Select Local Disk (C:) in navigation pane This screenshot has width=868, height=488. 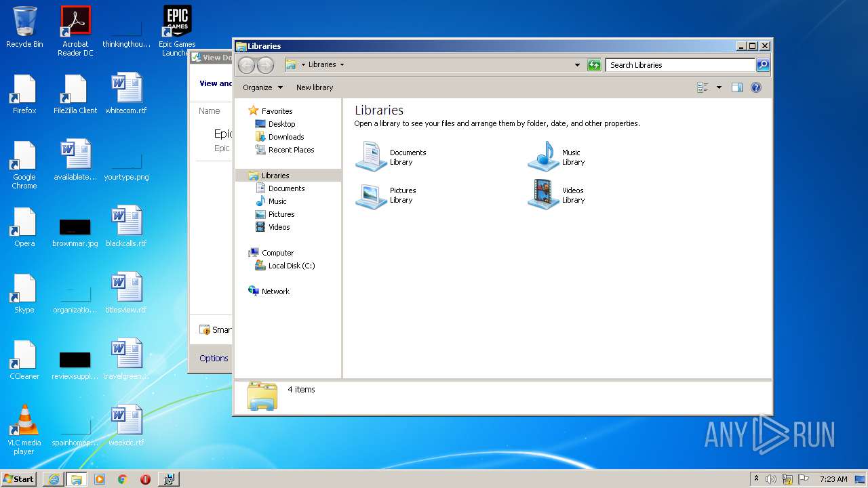(x=291, y=266)
